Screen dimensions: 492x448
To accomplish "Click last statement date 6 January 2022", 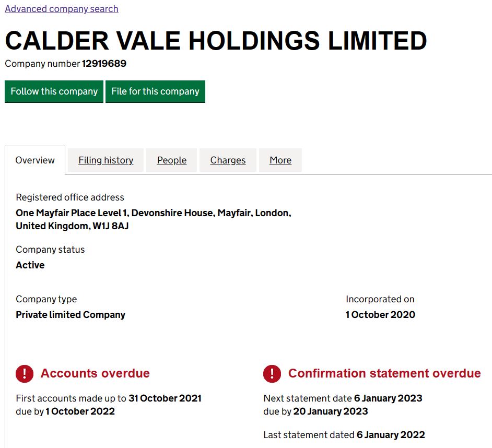I will click(391, 435).
